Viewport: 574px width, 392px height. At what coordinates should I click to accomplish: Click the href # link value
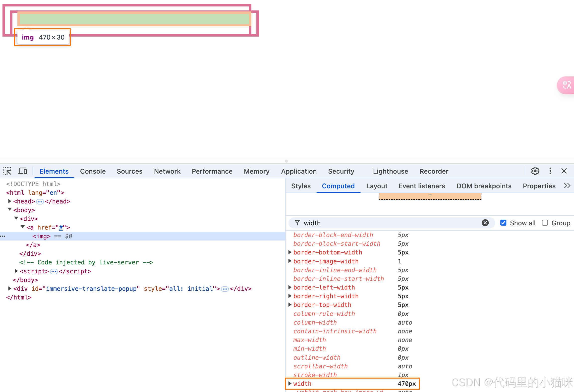coord(61,227)
